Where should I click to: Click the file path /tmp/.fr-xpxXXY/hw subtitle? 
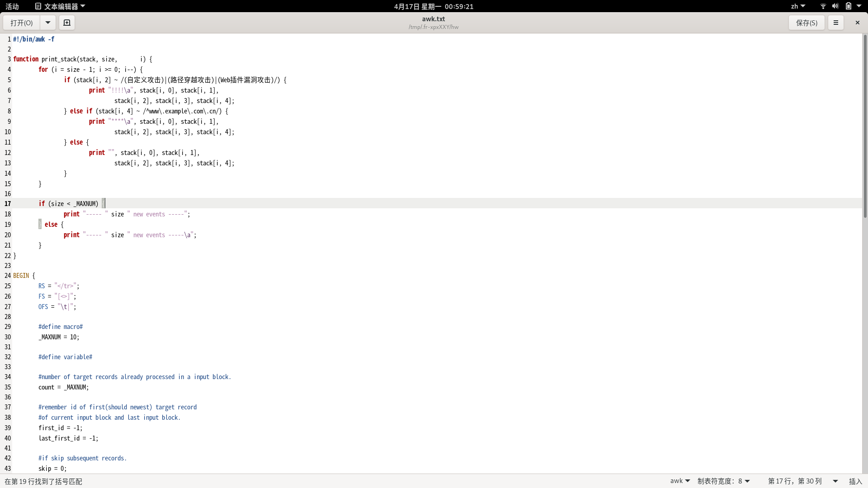pos(434,27)
